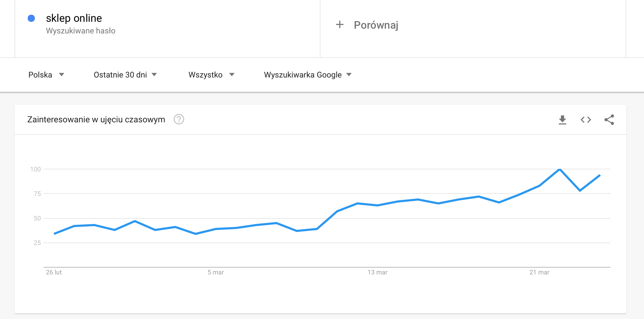Viewport: 644px width, 319px height.
Task: Open the embed code icon
Action: click(586, 120)
